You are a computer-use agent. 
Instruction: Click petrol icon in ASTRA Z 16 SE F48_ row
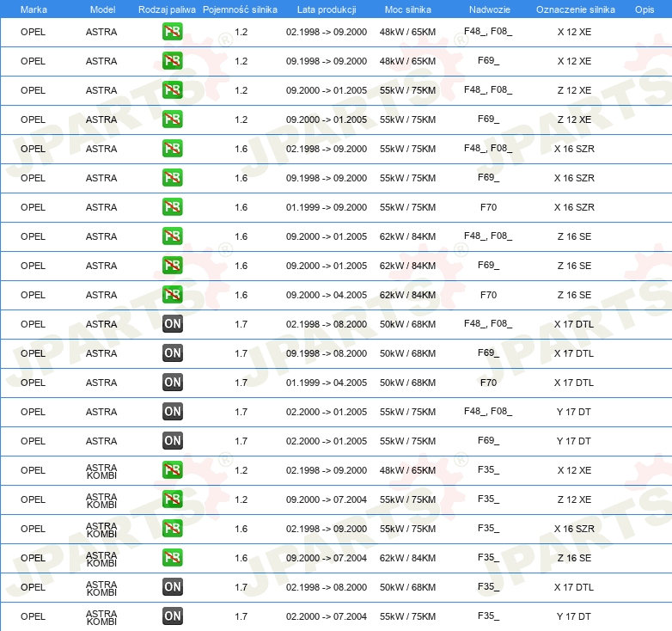[172, 236]
